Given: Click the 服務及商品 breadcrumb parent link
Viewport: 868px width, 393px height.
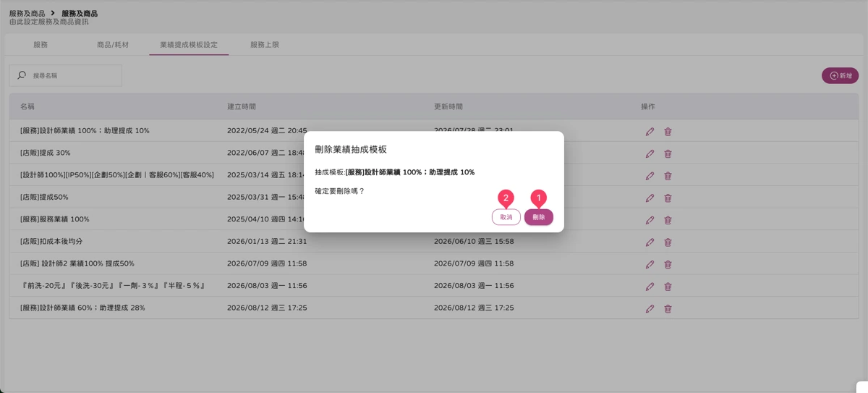Looking at the screenshot, I should click(27, 14).
